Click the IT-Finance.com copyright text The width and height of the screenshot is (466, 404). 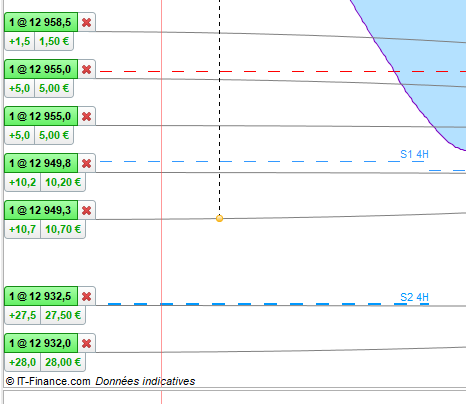[48, 381]
